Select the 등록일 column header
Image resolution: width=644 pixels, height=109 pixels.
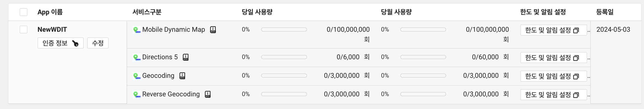[605, 12]
